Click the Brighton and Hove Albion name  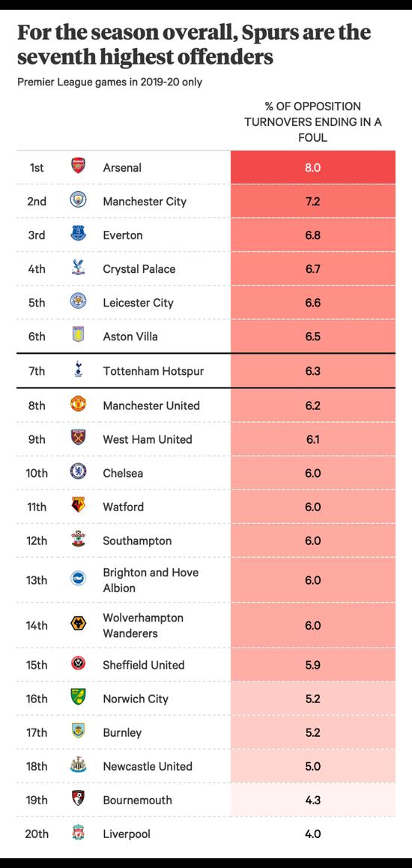click(x=151, y=580)
